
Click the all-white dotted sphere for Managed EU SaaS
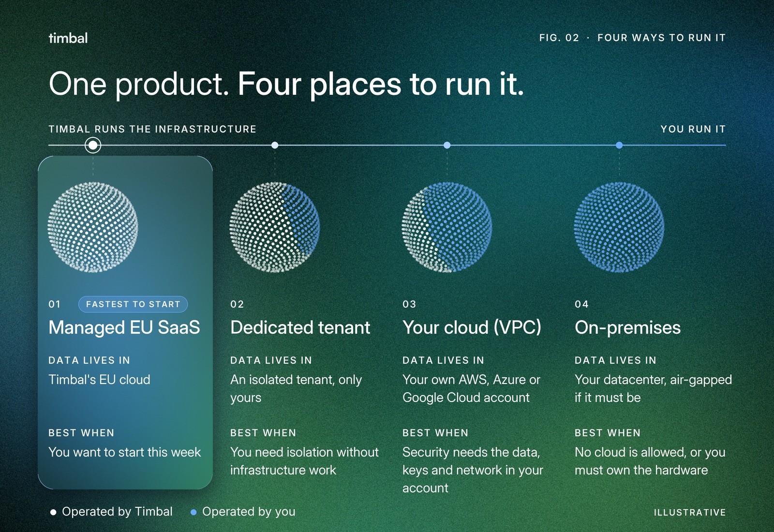point(93,227)
